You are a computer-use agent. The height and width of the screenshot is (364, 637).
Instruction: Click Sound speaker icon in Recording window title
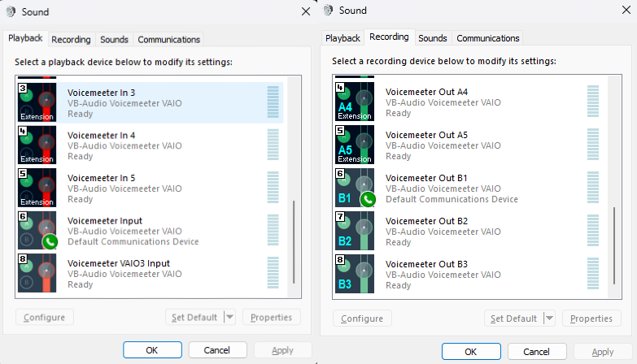click(328, 10)
